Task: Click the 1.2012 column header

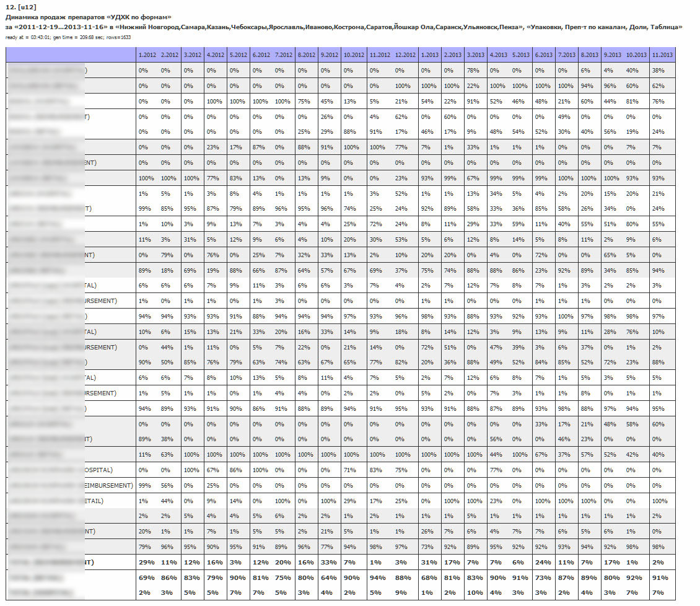Action: [147, 55]
